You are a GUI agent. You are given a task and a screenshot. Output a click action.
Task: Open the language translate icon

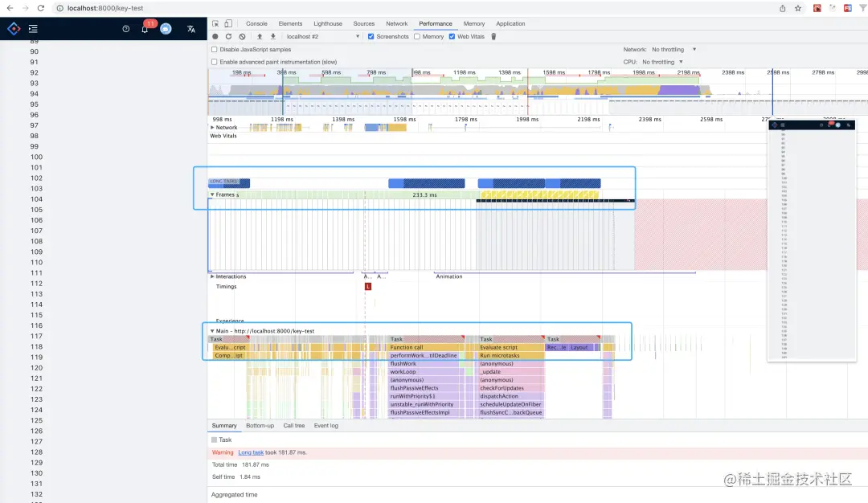(x=191, y=29)
